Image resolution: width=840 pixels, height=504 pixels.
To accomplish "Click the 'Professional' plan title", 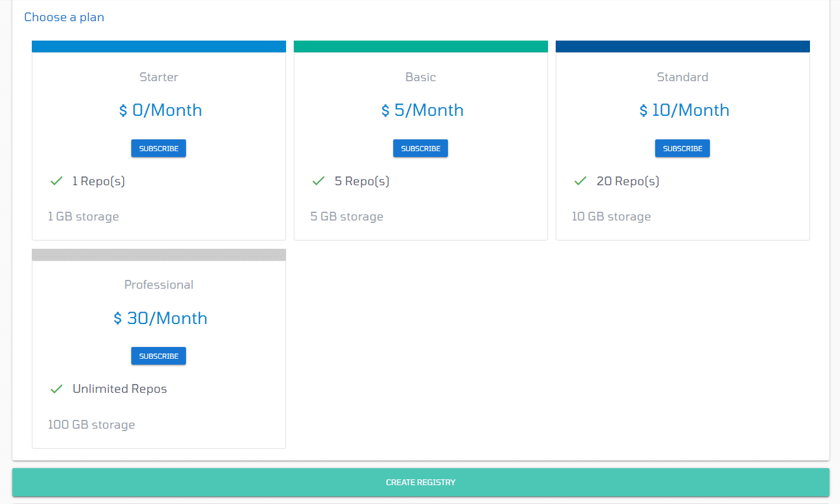I will 159,285.
